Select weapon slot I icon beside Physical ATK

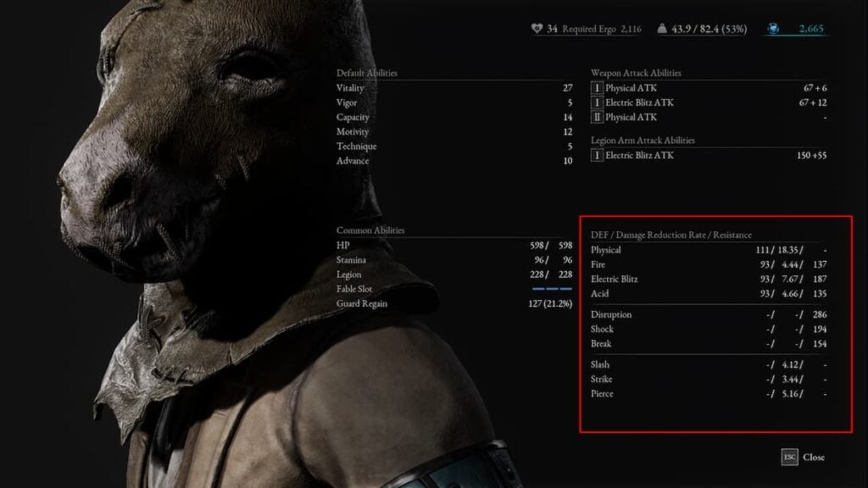click(597, 88)
